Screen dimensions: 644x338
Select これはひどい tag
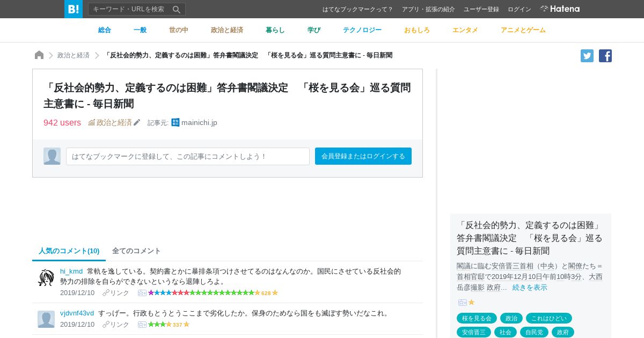pos(549,318)
